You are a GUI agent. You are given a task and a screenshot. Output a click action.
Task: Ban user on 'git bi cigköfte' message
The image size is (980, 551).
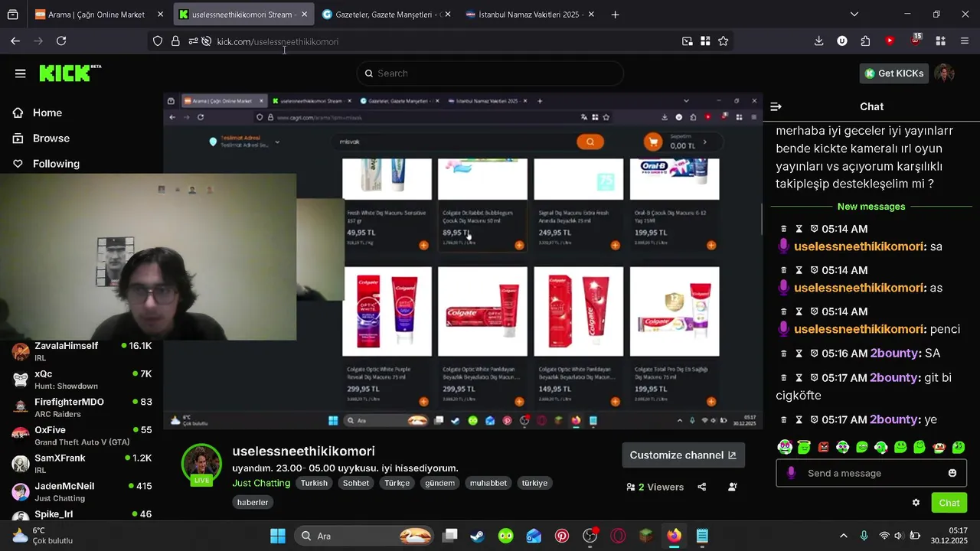[x=814, y=378]
